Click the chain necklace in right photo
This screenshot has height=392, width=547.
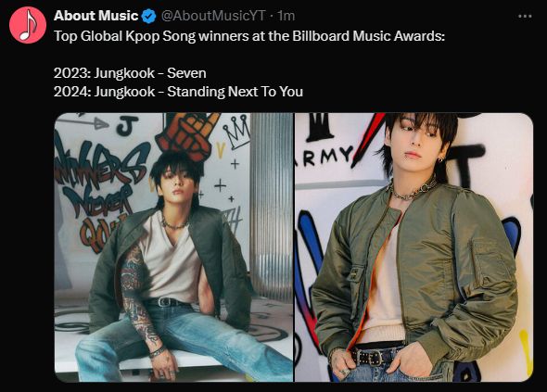(x=413, y=190)
